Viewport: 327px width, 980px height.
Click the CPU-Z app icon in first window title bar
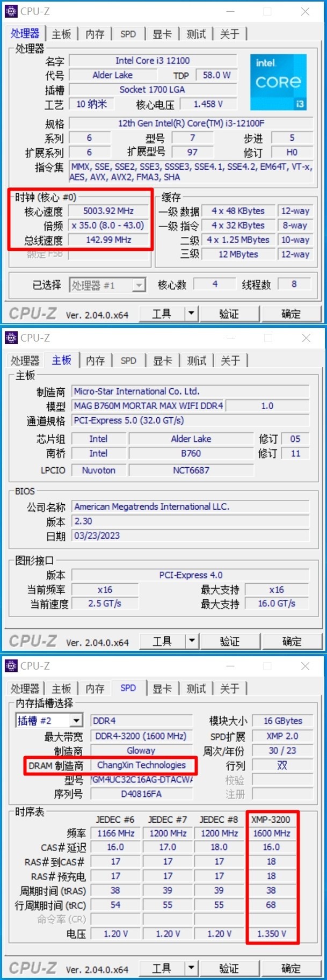[x=11, y=11]
